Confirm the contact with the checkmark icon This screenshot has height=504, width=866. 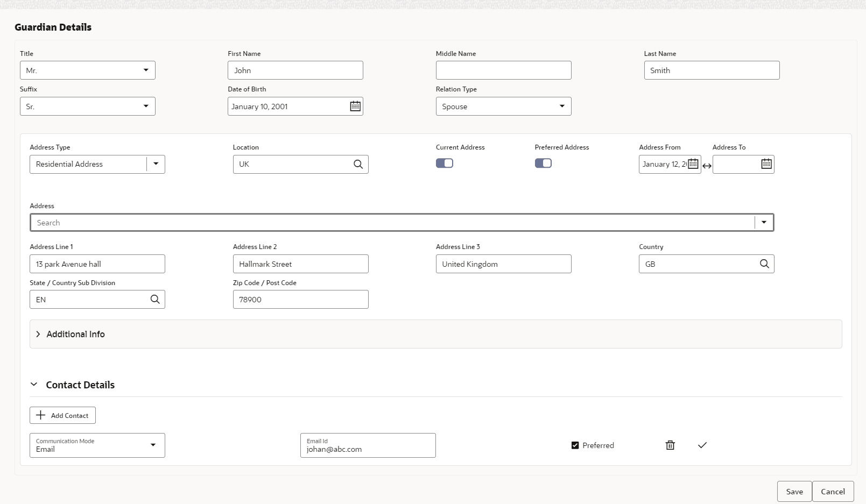(702, 445)
